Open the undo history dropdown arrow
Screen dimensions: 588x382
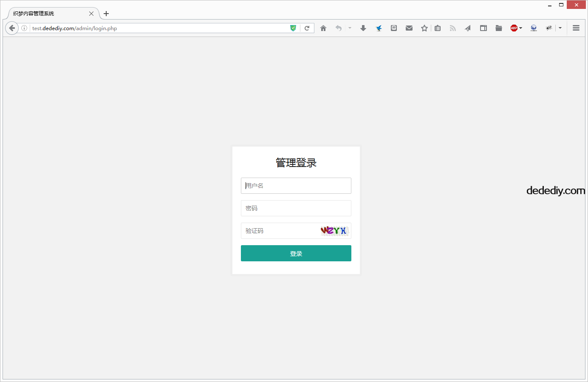coord(350,28)
